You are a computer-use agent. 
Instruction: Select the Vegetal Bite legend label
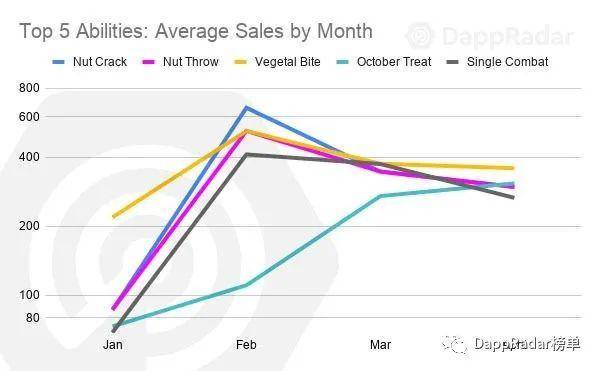(288, 62)
